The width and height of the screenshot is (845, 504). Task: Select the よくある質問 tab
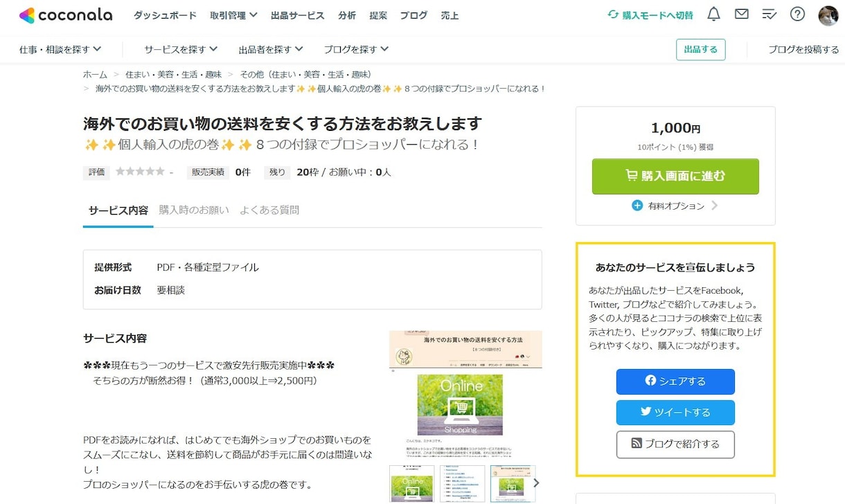(x=269, y=210)
